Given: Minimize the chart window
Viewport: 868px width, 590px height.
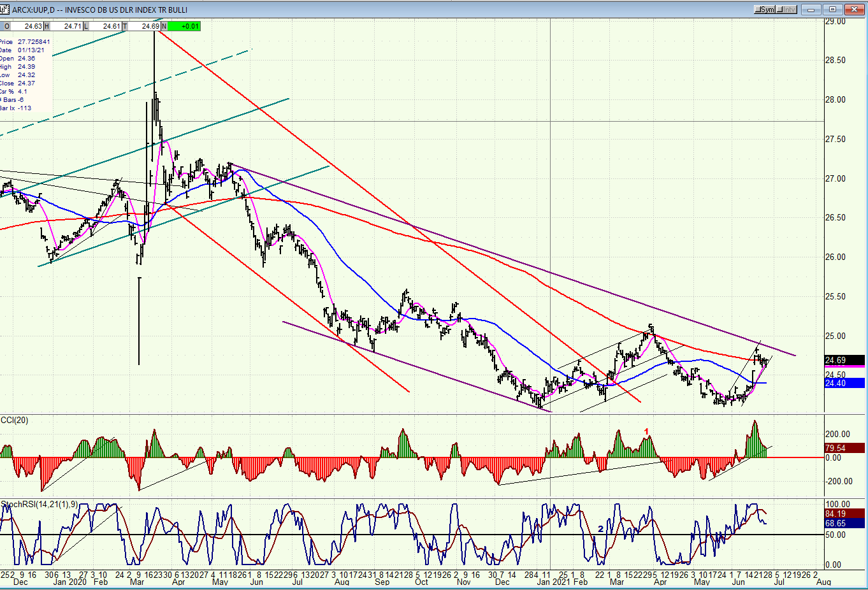Looking at the screenshot, I should 811,10.
